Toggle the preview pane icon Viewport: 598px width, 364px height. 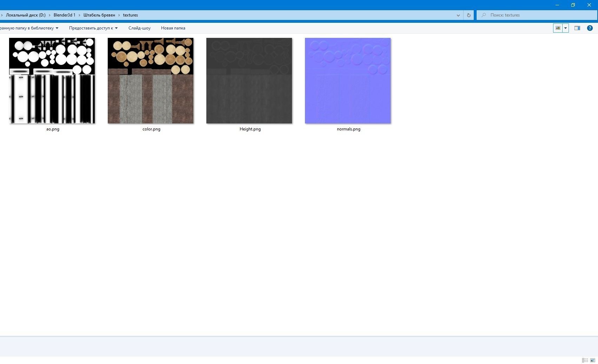tap(577, 28)
